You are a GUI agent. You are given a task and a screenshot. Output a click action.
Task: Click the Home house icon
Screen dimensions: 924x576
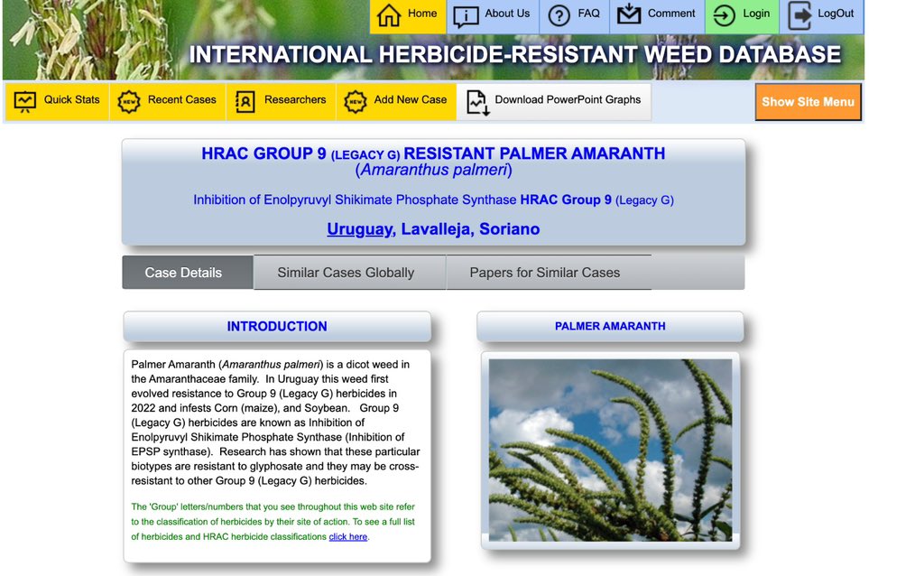(x=389, y=15)
